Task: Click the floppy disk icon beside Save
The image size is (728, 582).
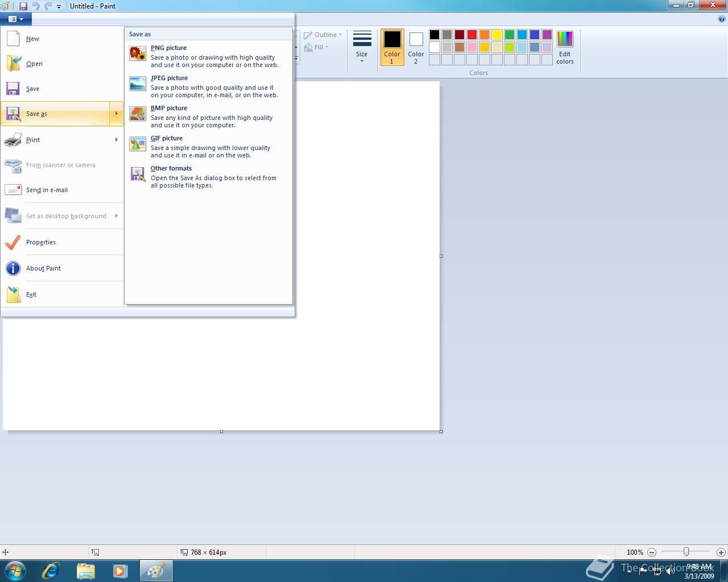Action: [x=13, y=89]
